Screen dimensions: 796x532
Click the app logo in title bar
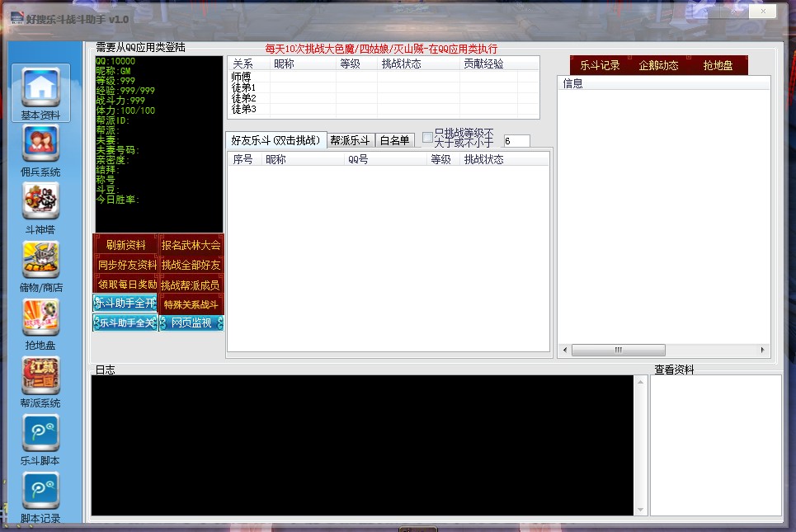16,19
